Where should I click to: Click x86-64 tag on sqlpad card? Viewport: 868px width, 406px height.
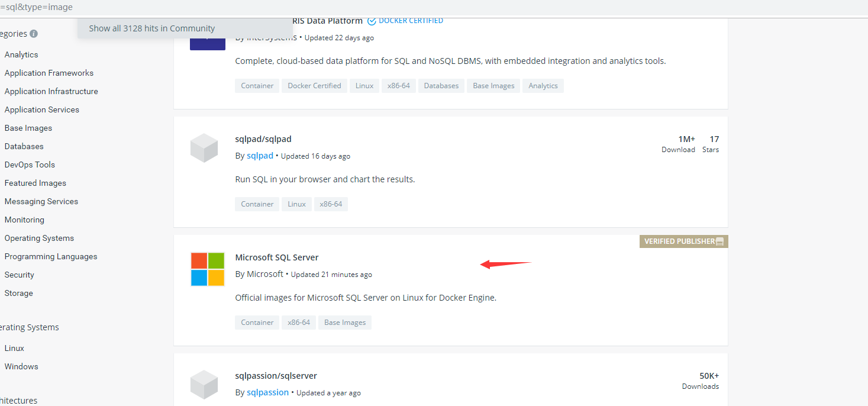tap(331, 204)
